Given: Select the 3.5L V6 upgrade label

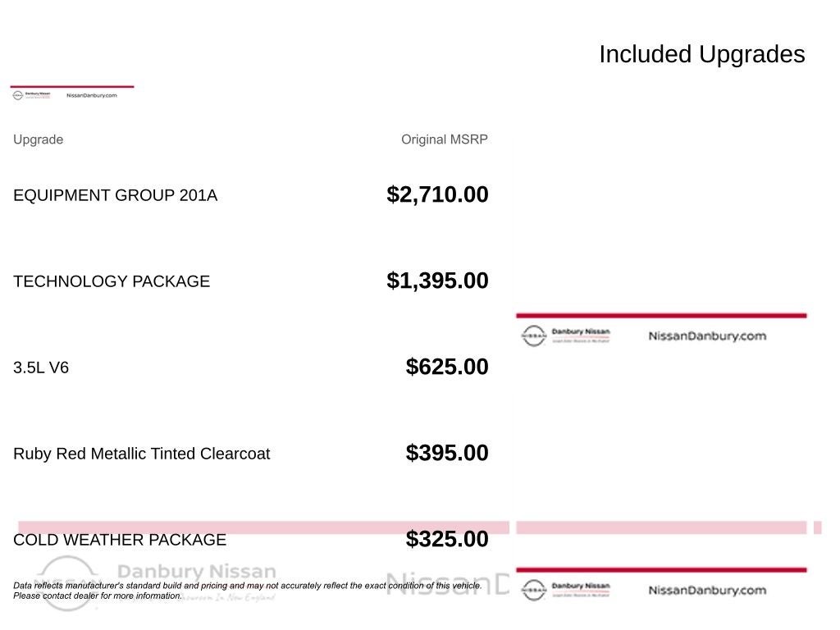Looking at the screenshot, I should click(x=41, y=367).
